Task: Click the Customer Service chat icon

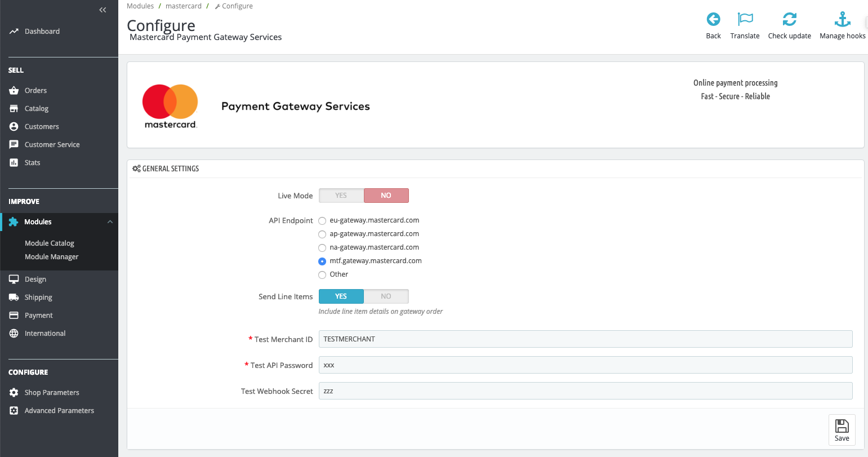Action: [14, 144]
